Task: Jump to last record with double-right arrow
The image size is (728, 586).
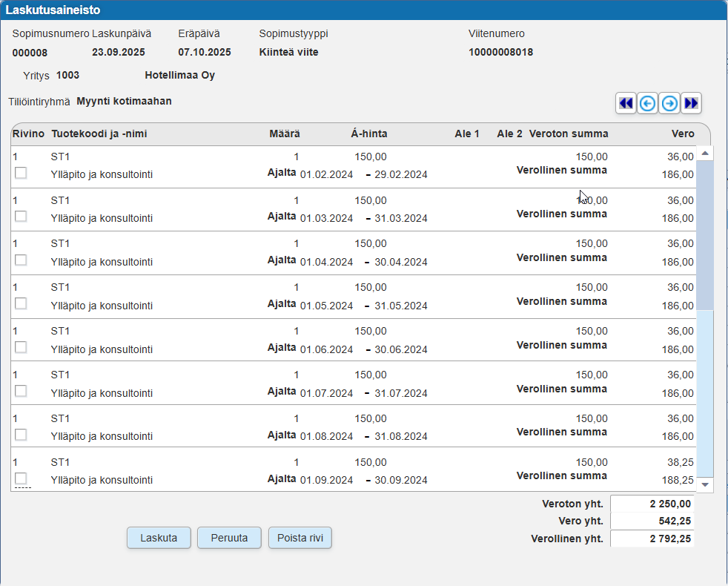Action: [692, 103]
